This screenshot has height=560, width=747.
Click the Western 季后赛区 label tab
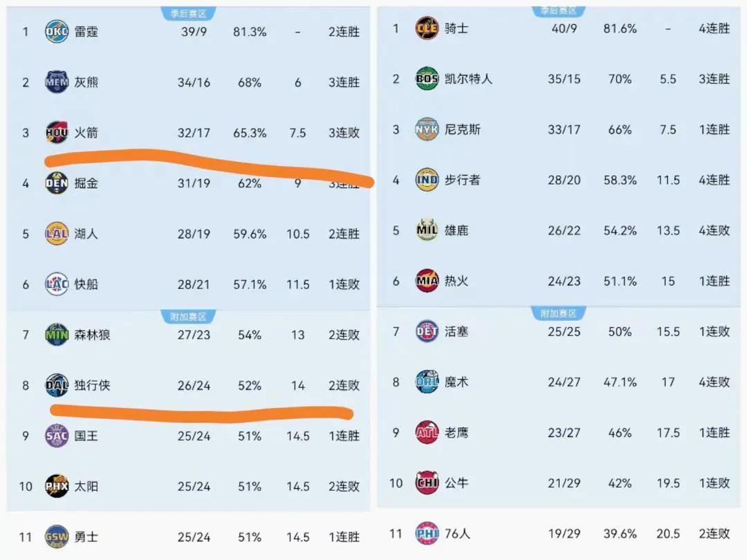pos(188,14)
